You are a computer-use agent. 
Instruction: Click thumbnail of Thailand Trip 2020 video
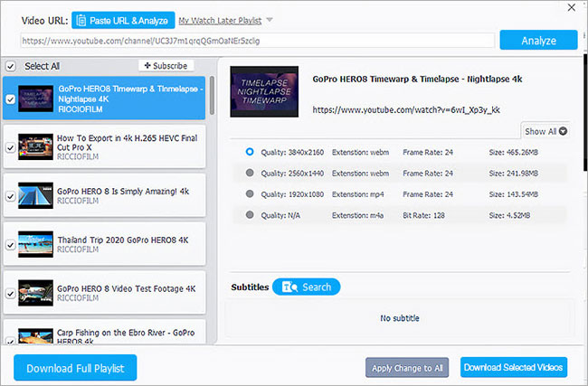click(35, 244)
